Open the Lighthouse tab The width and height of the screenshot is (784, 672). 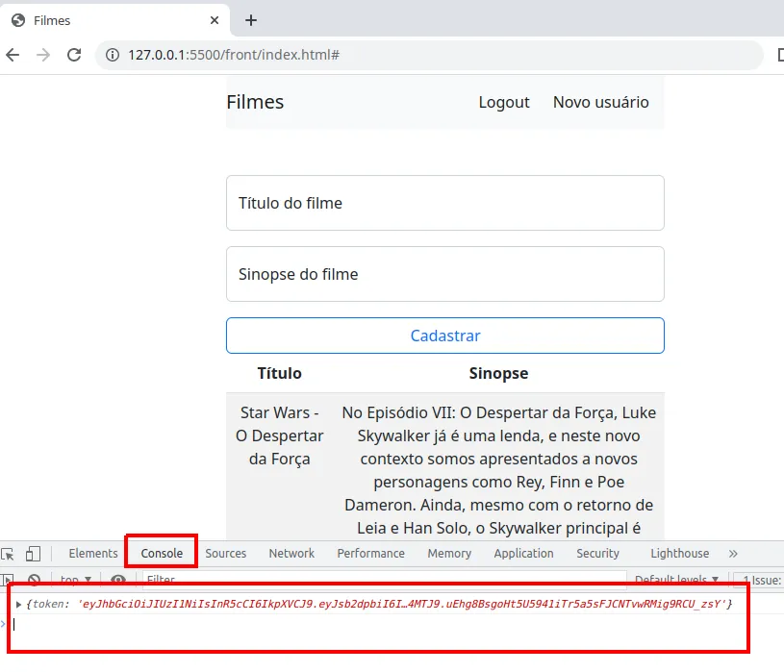(x=679, y=554)
